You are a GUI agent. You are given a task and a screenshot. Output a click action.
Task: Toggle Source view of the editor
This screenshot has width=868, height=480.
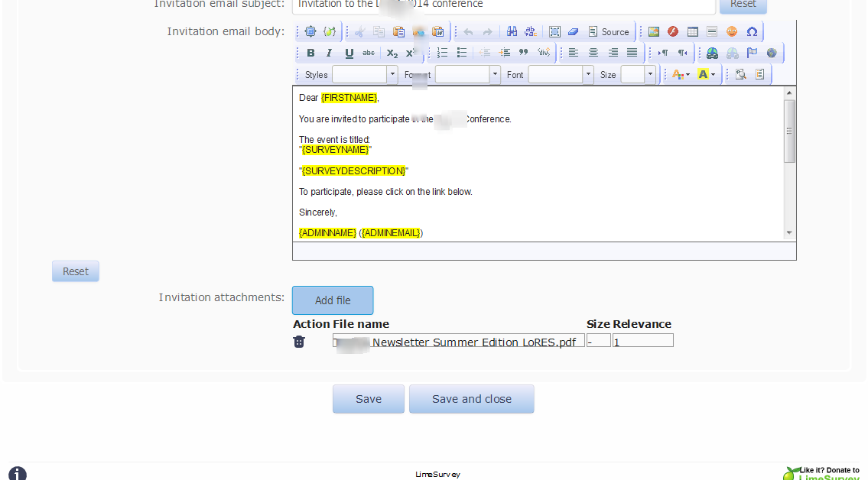[609, 31]
